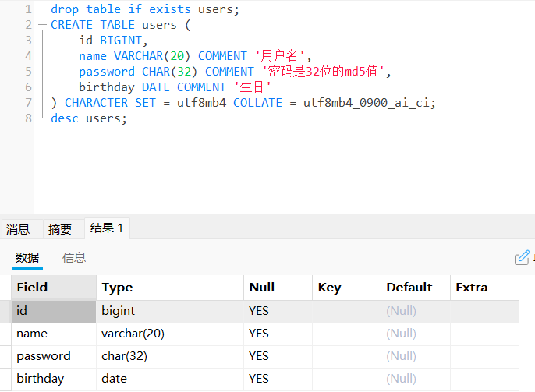
Task: Click the 'char(32)' type cell
Action: (170, 357)
